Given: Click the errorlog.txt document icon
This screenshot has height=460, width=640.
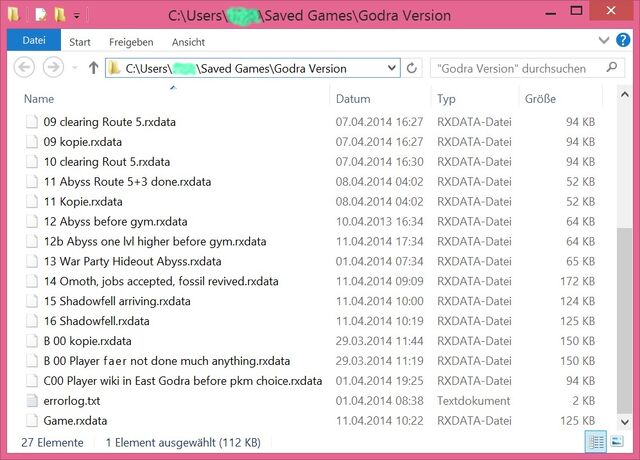Looking at the screenshot, I should coord(32,401).
